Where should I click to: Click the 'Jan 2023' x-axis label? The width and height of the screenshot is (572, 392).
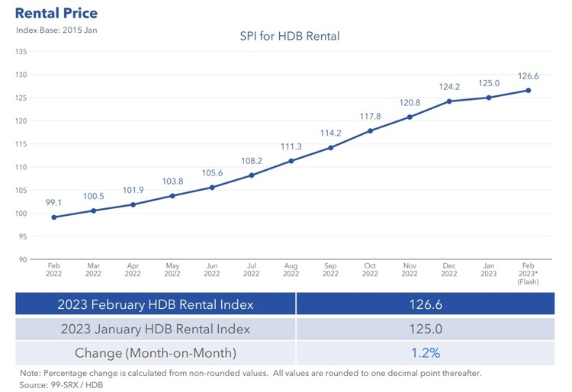pos(488,269)
